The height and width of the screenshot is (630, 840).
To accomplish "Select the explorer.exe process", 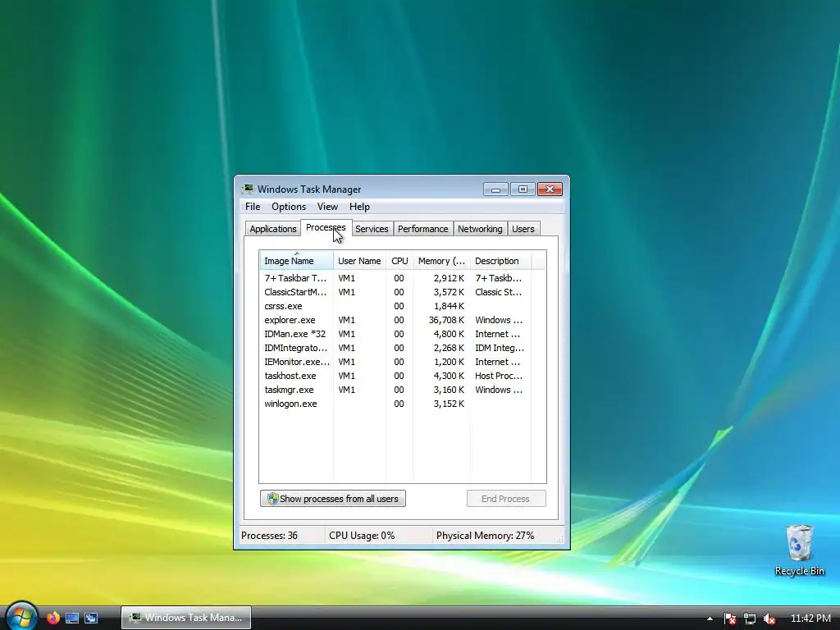I will click(395, 320).
